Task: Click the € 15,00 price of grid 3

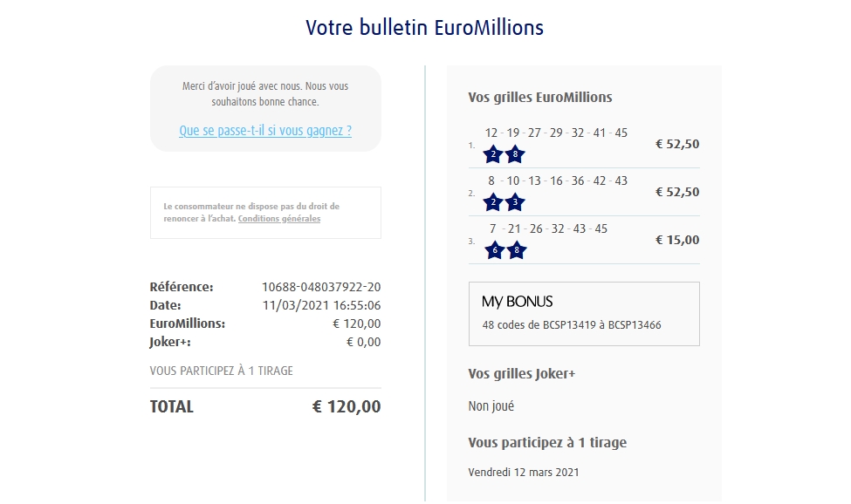Action: [677, 240]
